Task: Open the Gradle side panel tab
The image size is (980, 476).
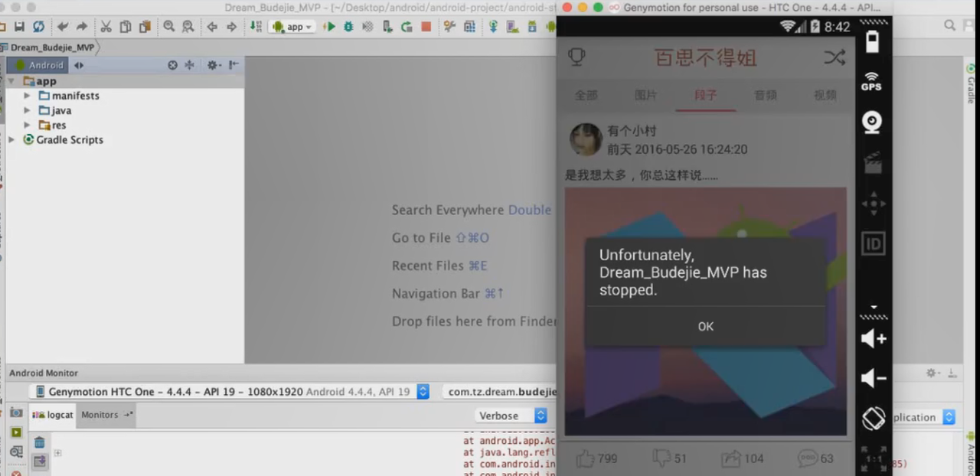Action: [x=971, y=85]
